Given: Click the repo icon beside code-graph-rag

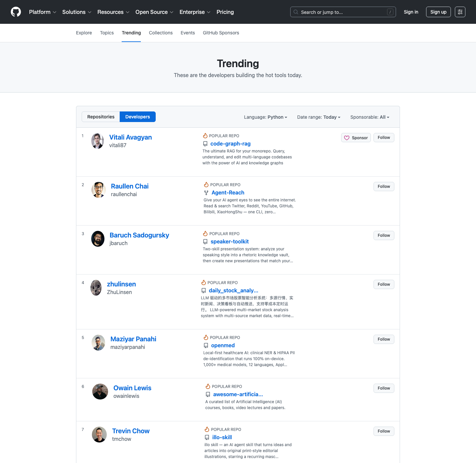Looking at the screenshot, I should [205, 144].
